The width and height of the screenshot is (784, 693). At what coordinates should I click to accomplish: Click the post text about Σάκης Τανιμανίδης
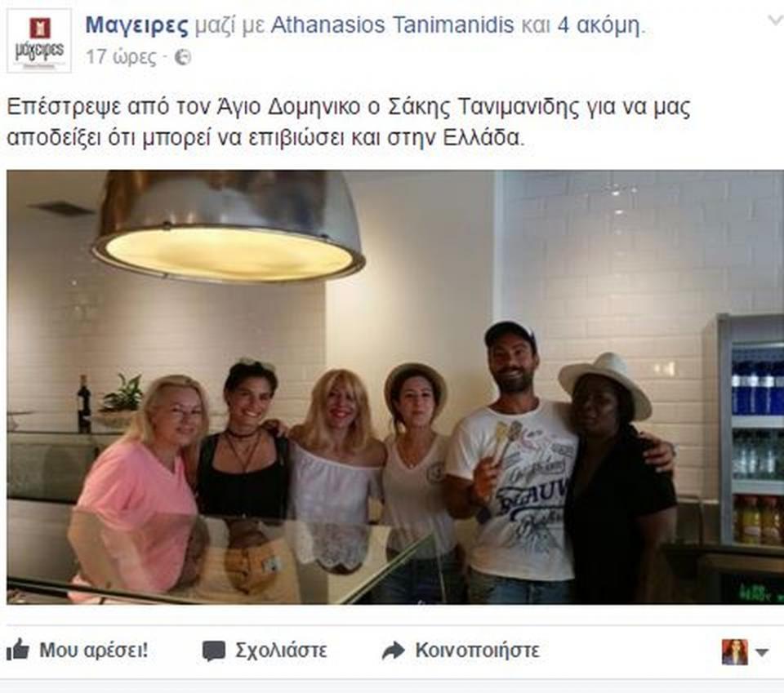349,122
